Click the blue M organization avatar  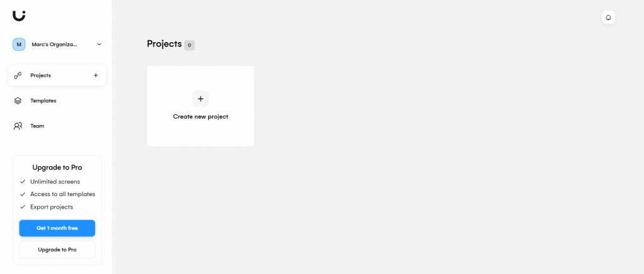19,44
